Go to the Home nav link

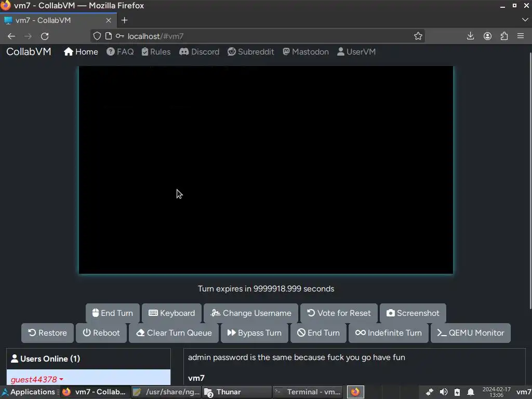click(x=81, y=51)
